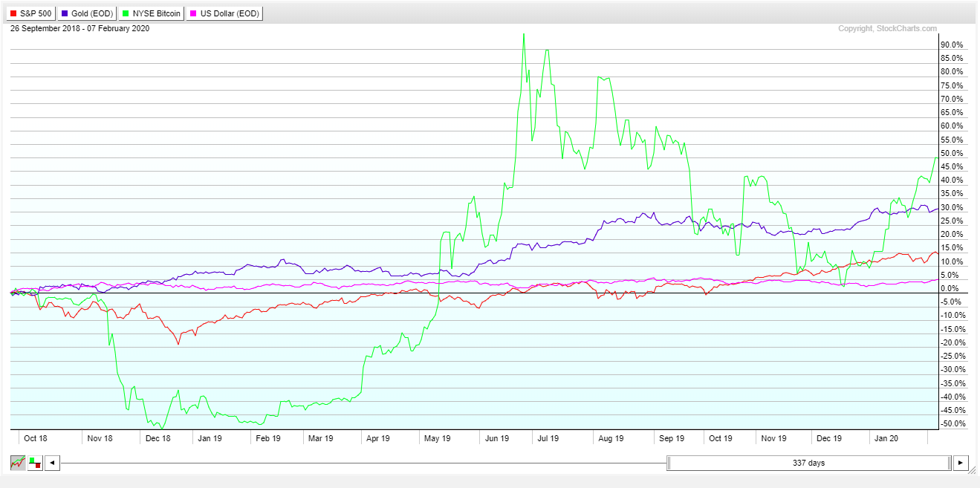980x488 pixels.
Task: Click the green NYSE Bitcoin color swatch
Action: pos(126,13)
